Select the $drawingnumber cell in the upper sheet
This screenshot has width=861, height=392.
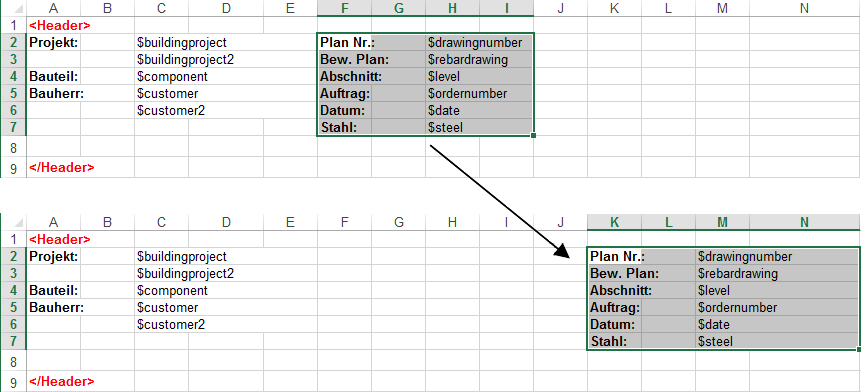pyautogui.click(x=479, y=42)
